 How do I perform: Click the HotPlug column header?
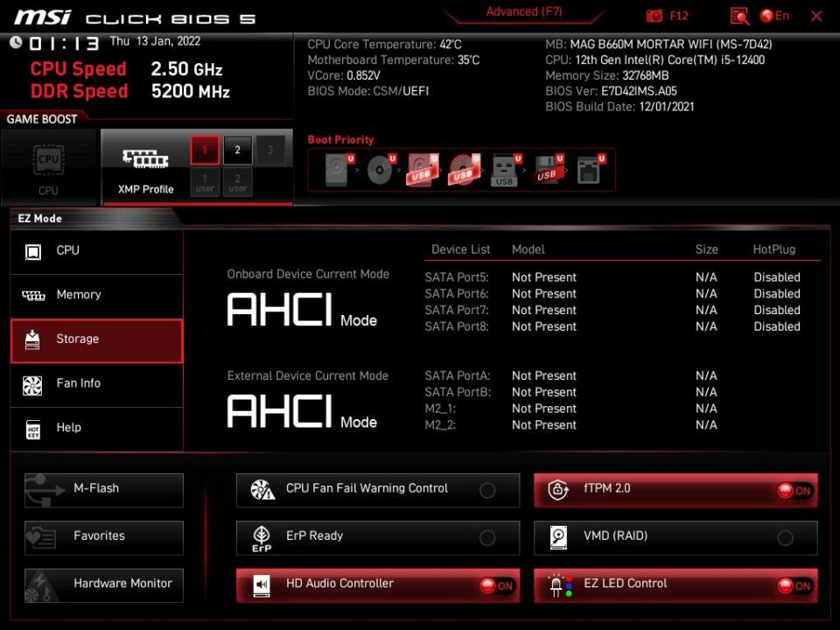pos(774,249)
